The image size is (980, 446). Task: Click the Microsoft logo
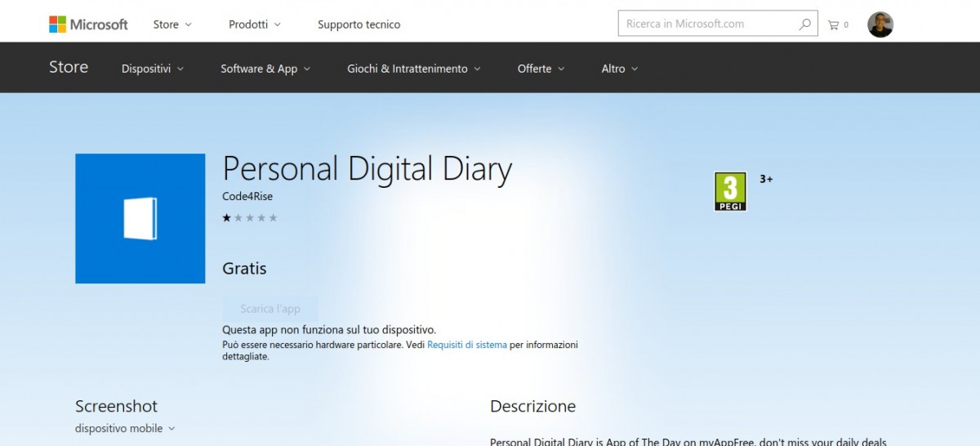[88, 25]
